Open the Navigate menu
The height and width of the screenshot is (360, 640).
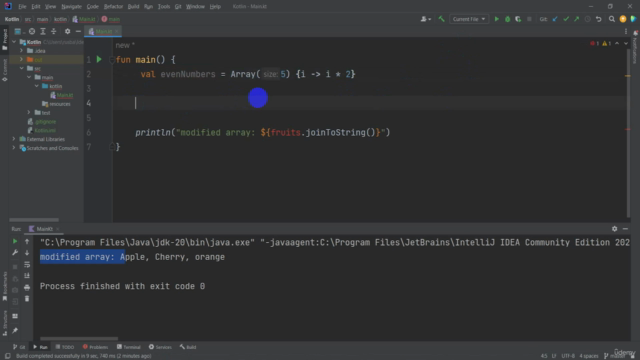click(71, 7)
